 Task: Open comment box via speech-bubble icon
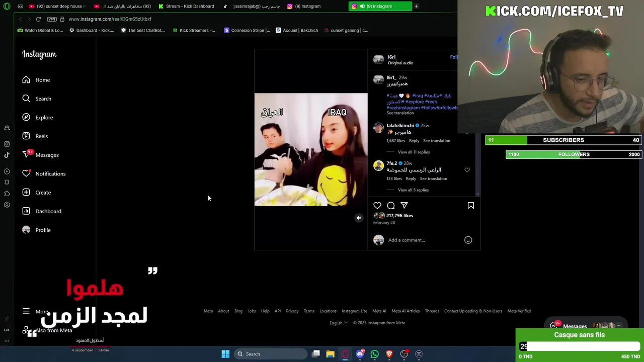pyautogui.click(x=391, y=205)
